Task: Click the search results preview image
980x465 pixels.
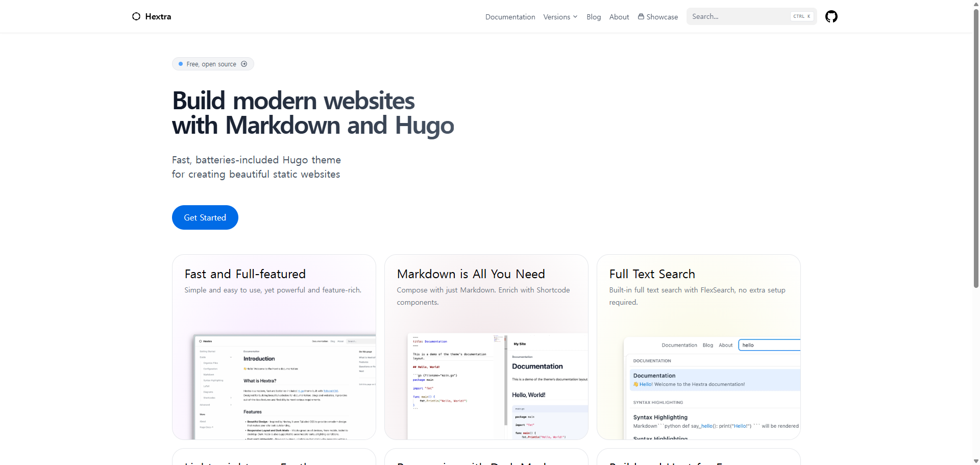Action: [x=712, y=388]
